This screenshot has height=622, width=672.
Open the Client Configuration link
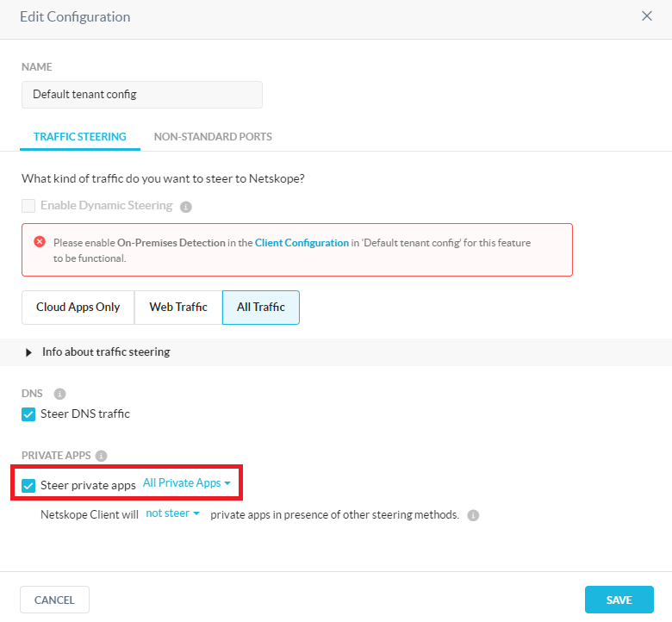point(302,243)
